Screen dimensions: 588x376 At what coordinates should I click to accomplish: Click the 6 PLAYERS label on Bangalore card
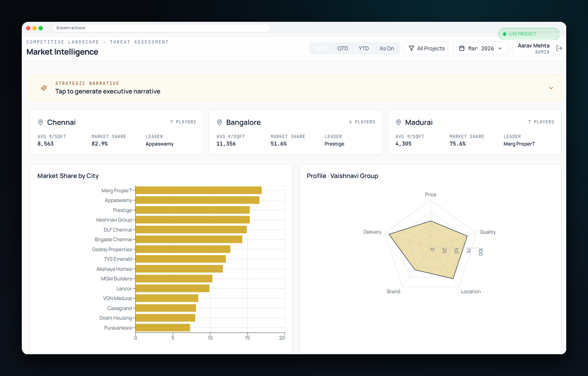tap(362, 122)
